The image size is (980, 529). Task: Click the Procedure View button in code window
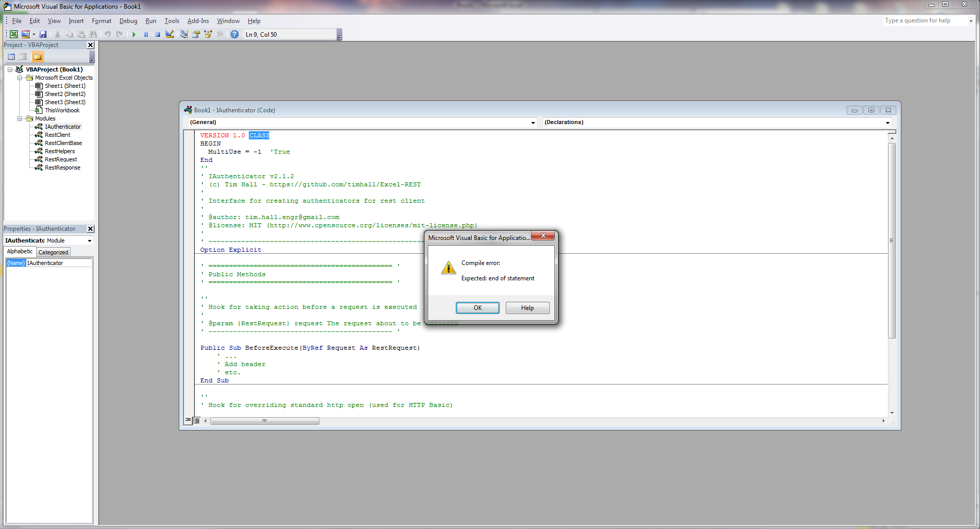(x=188, y=421)
